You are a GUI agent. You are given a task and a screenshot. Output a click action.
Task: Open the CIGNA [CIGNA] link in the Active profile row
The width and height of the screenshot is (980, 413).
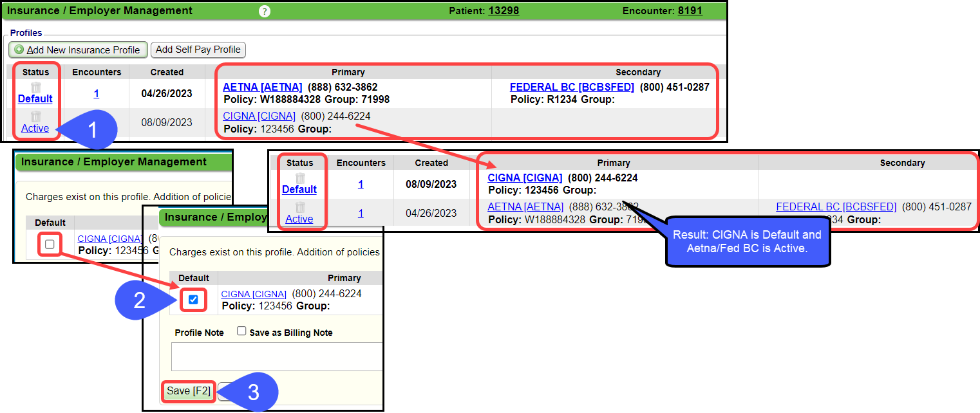coord(259,116)
